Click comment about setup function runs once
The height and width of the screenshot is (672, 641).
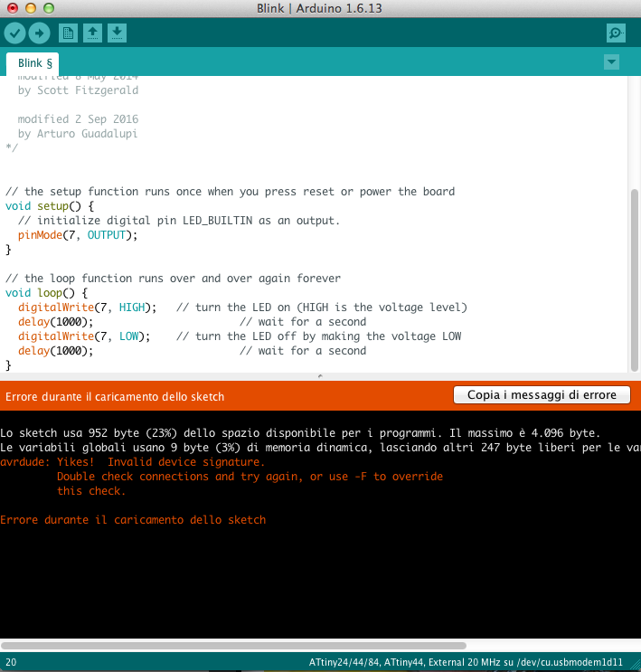point(231,192)
